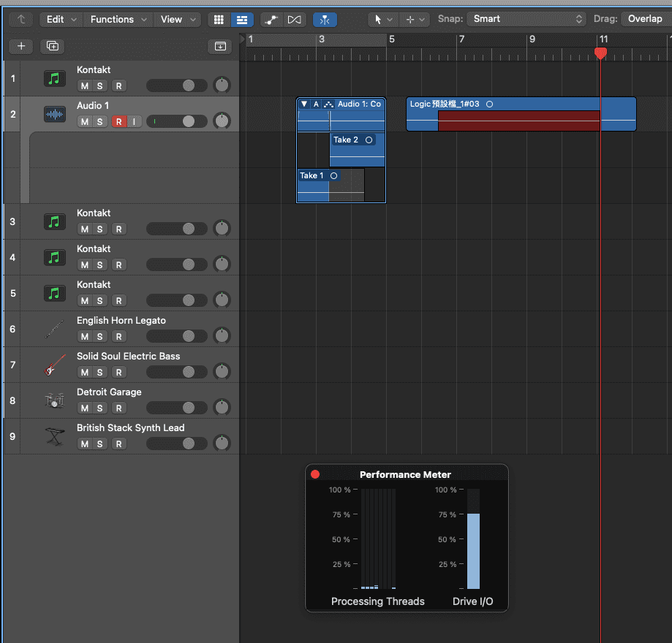Select the Solid Soul Electric Bass guitar icon

54,365
